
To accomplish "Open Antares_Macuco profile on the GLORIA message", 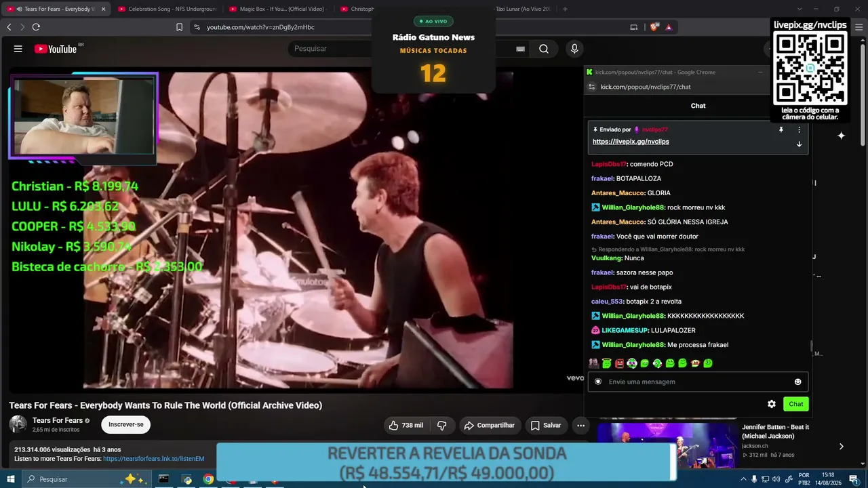I will (618, 193).
